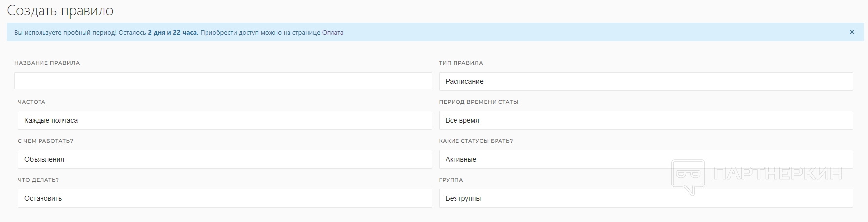Screen dimensions: 868x222
Task: Expand the Что делать dropdown showing Остановить
Action: [x=224, y=198]
